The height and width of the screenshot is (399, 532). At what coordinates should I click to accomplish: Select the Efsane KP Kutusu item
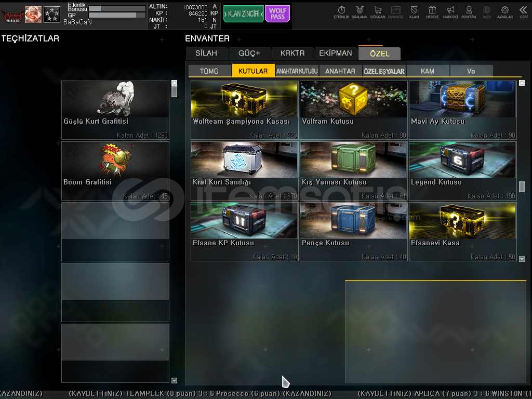(244, 232)
